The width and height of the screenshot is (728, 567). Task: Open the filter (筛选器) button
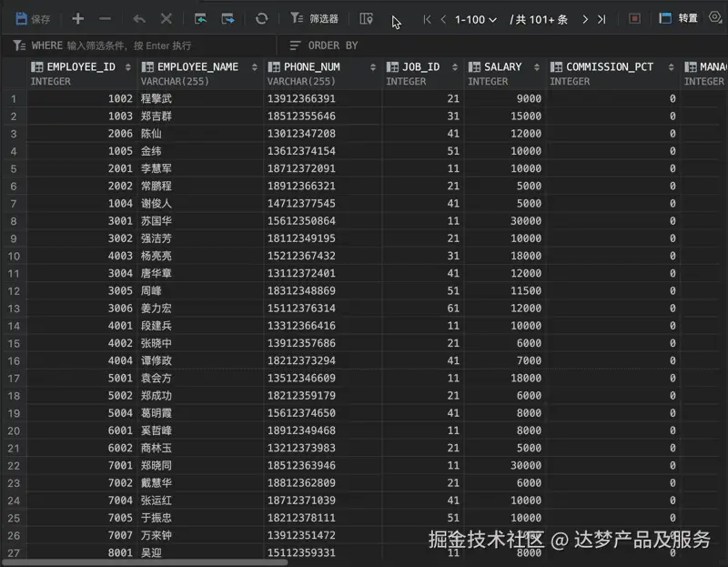[314, 18]
